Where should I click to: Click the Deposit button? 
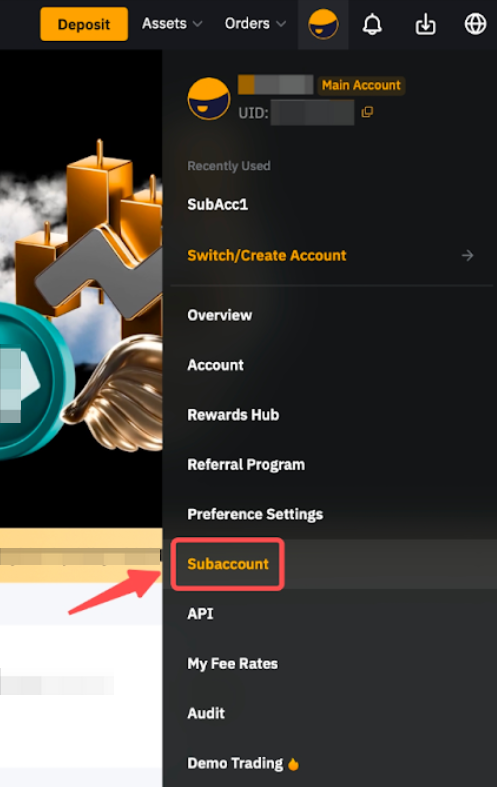pos(84,24)
